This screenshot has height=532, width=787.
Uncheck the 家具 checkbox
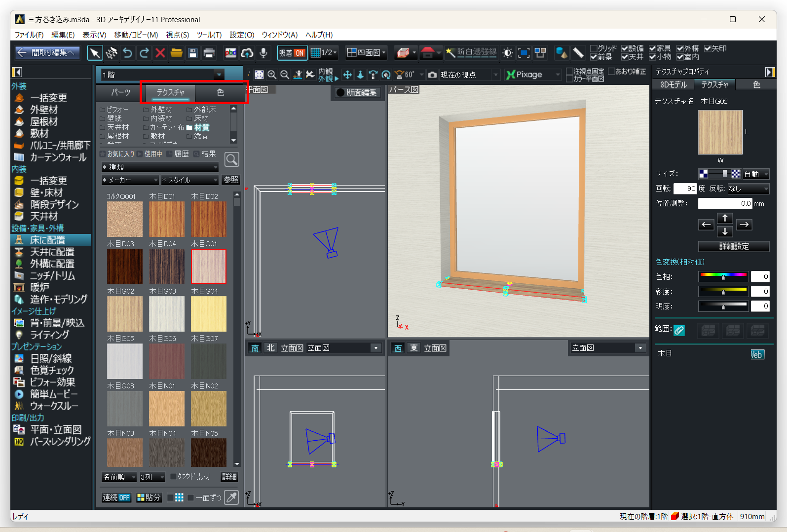652,48
